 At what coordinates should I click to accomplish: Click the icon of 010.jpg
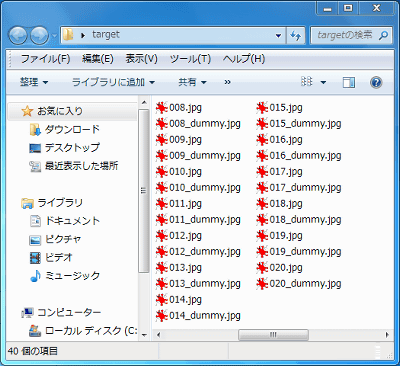(x=161, y=172)
